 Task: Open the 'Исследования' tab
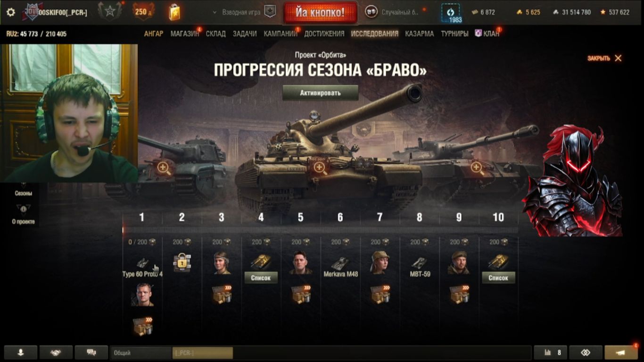pyautogui.click(x=374, y=34)
